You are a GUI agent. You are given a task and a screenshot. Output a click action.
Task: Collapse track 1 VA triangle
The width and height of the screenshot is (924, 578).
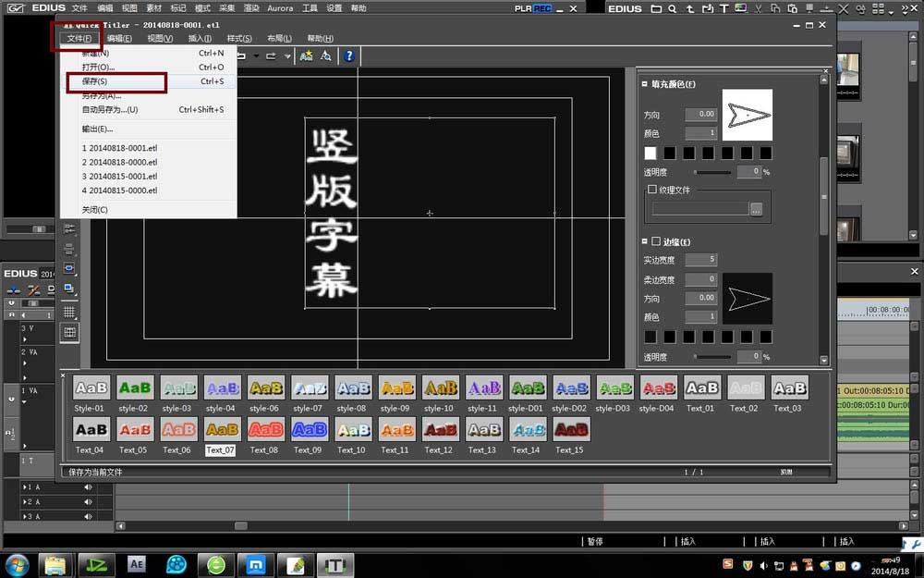coord(25,401)
